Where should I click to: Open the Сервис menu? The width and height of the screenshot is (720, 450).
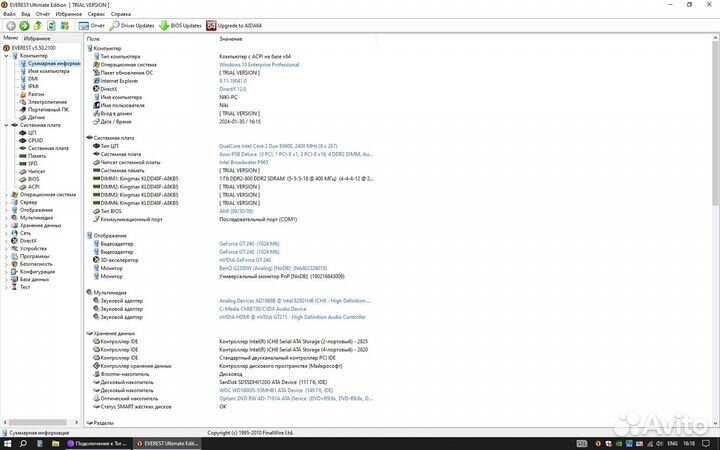pyautogui.click(x=96, y=14)
